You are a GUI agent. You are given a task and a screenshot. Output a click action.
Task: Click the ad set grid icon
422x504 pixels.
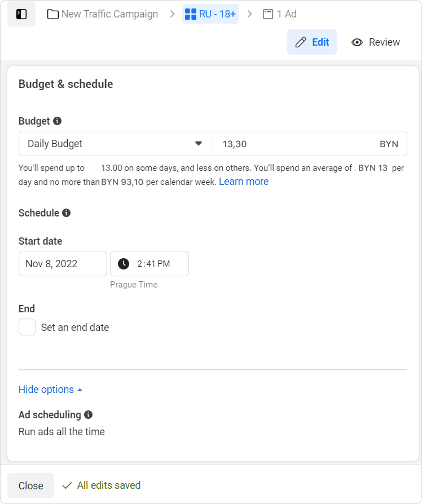191,14
